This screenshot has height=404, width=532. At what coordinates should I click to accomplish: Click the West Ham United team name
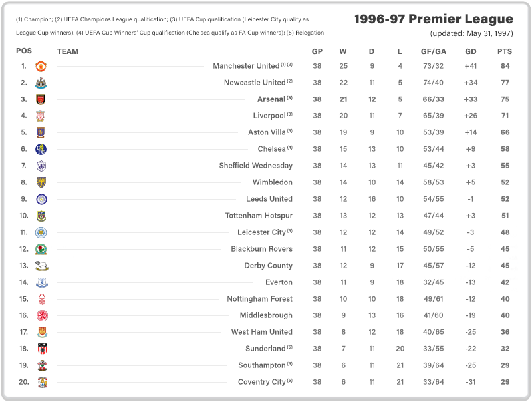point(261,332)
